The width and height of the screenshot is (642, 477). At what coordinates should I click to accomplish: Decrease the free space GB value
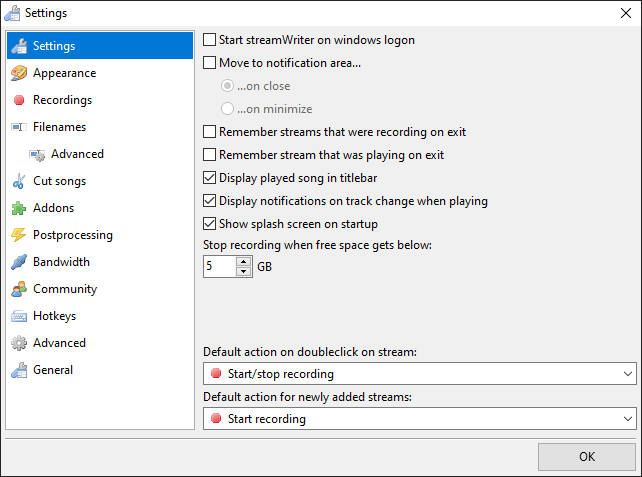[244, 271]
